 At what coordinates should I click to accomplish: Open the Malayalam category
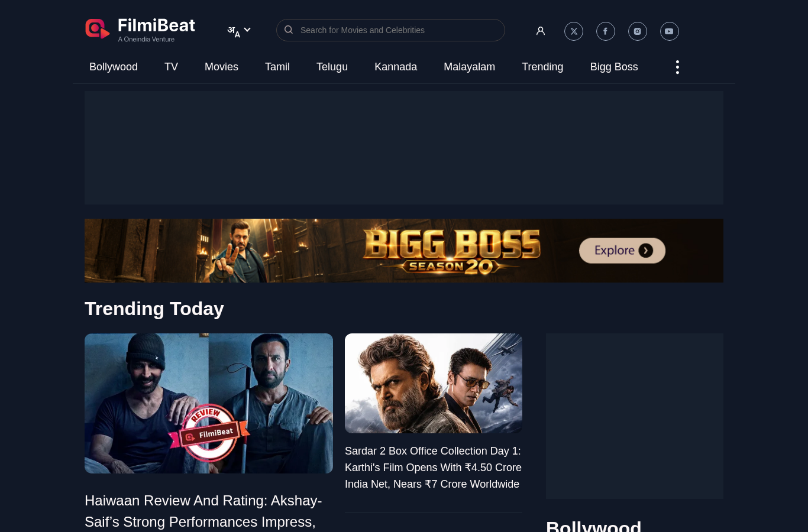(470, 67)
